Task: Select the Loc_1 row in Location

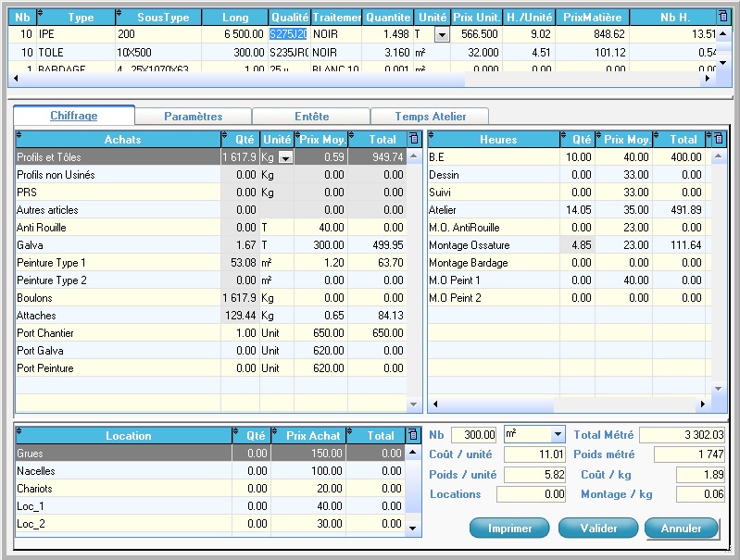Action: (x=210, y=505)
